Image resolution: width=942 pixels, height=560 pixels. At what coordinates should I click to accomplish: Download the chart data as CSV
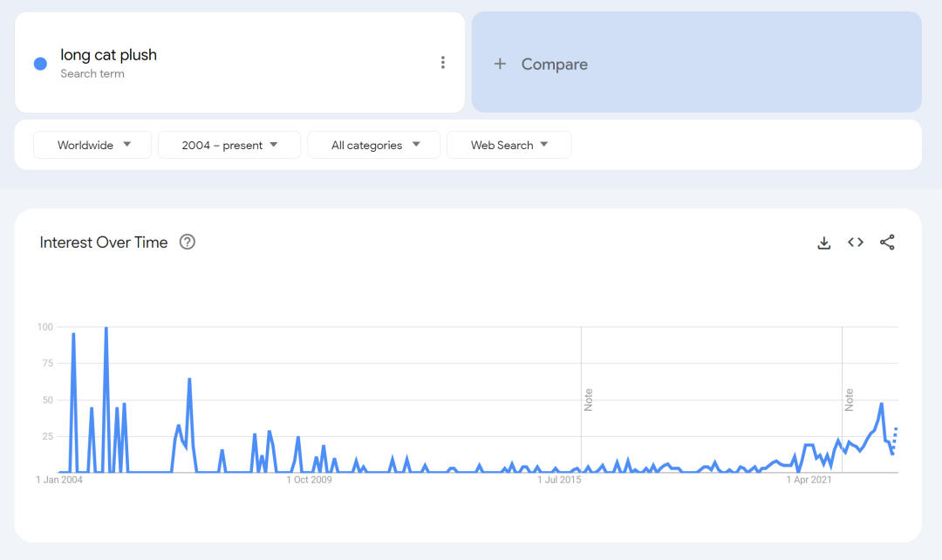[823, 242]
